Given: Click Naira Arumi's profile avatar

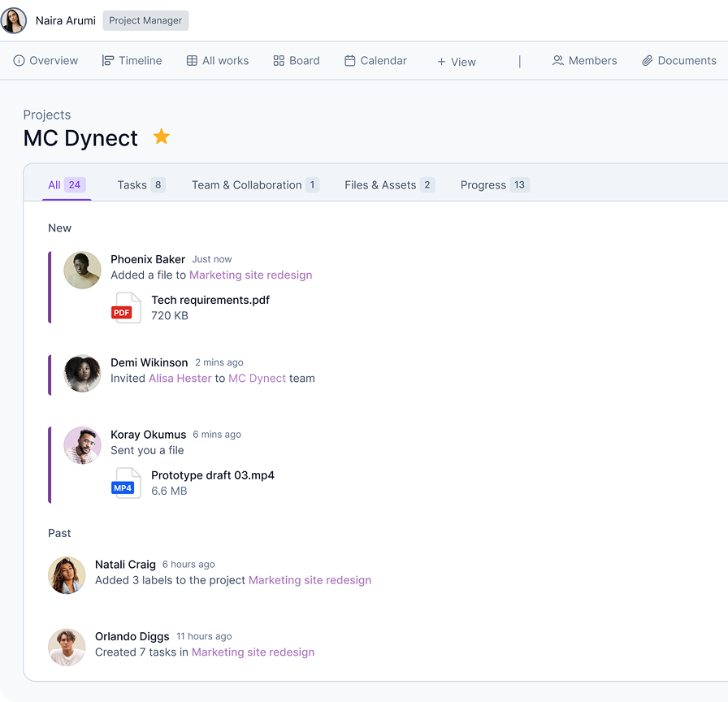Looking at the screenshot, I should point(14,20).
